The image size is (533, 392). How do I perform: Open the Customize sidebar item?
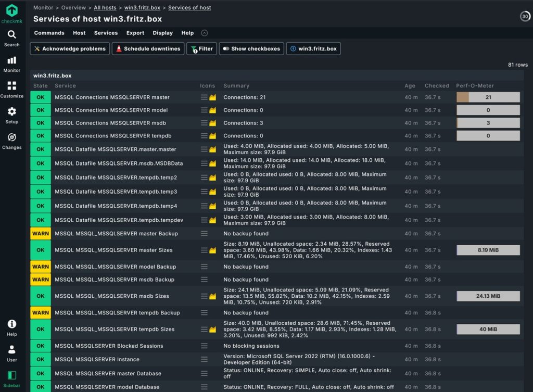pos(12,90)
